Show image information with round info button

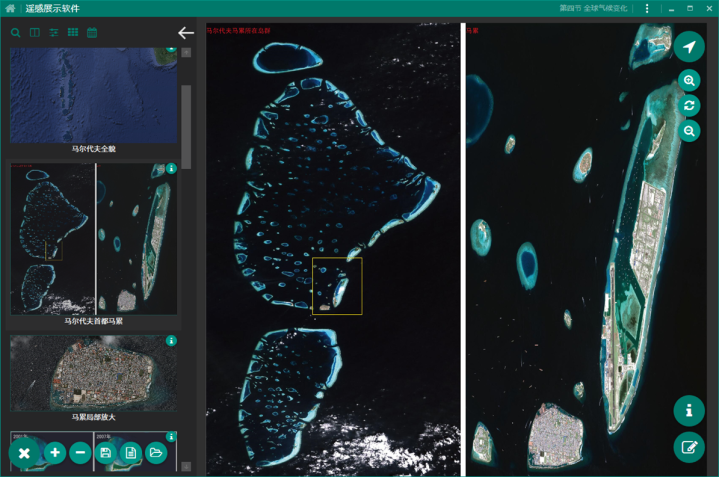[x=689, y=410]
